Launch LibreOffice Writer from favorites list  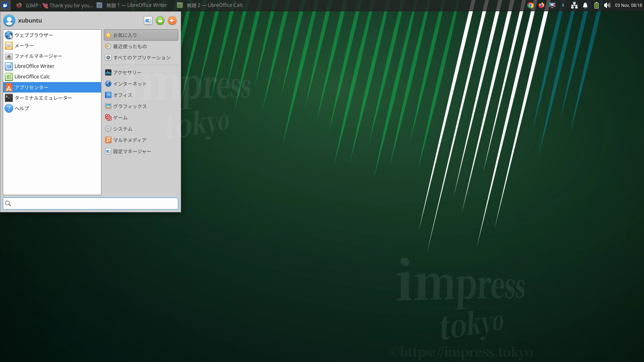click(52, 66)
